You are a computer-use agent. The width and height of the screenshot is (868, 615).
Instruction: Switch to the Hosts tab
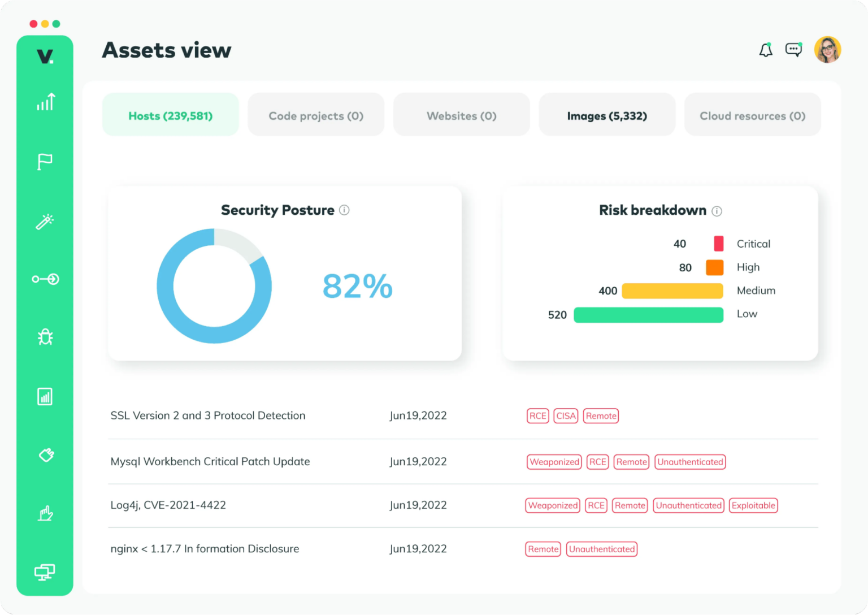170,115
